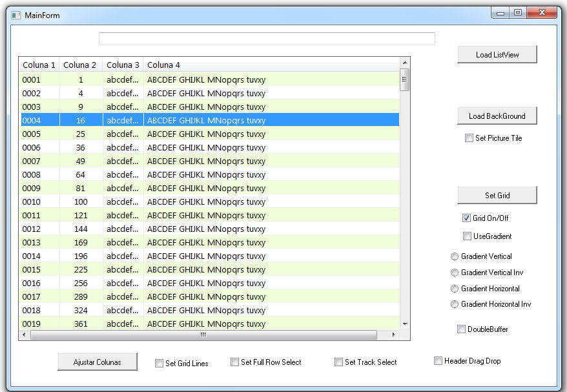Image resolution: width=567 pixels, height=392 pixels.
Task: Select the Gradient Vertical radio button
Action: pos(455,256)
